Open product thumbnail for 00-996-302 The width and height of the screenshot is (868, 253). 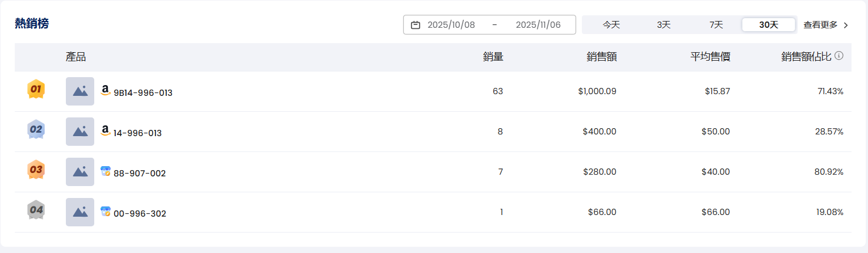click(80, 212)
